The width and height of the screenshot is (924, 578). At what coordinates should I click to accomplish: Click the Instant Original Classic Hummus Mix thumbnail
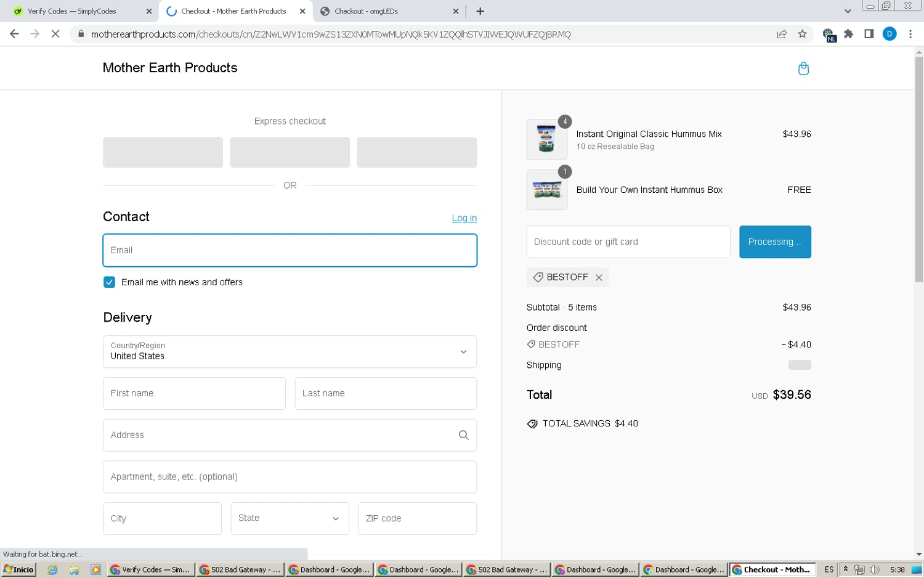click(x=547, y=139)
